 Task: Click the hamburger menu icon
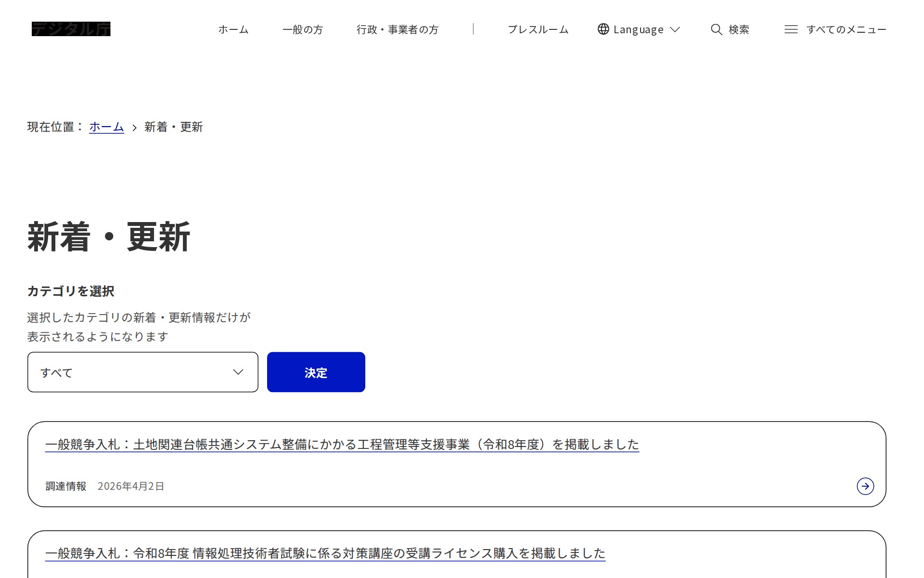791,29
